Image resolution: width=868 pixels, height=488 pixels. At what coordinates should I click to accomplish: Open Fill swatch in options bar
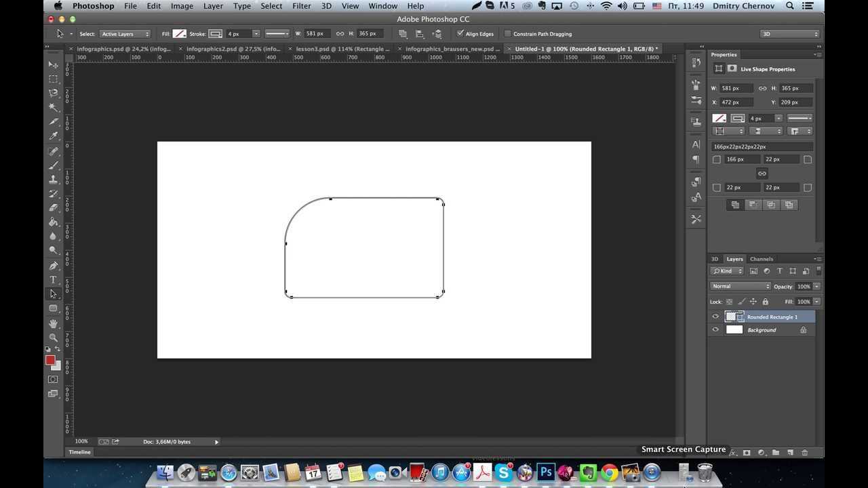pos(180,34)
